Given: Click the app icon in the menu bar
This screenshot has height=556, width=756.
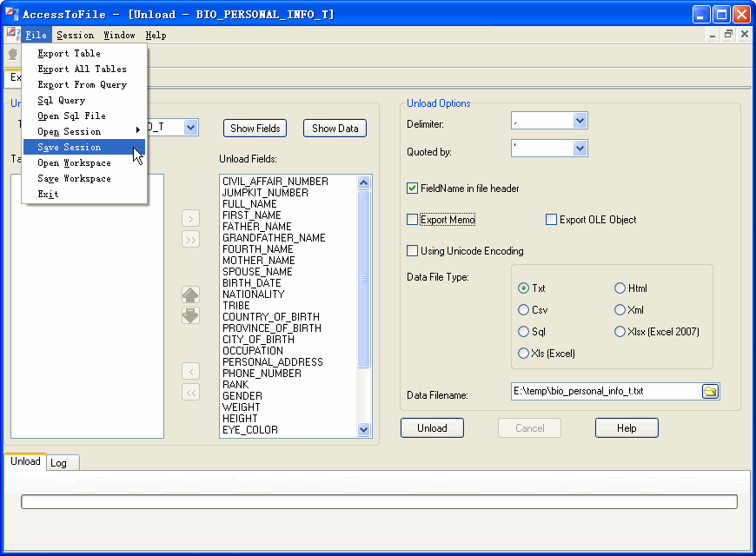Looking at the screenshot, I should [12, 35].
